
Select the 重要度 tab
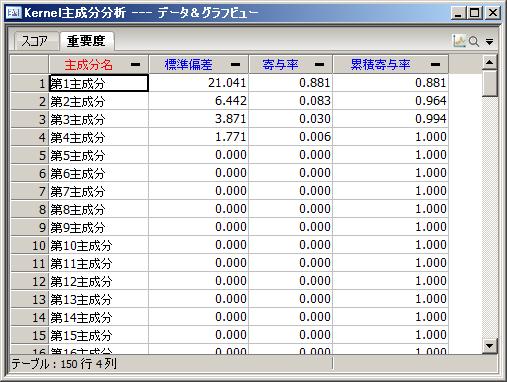[86, 41]
